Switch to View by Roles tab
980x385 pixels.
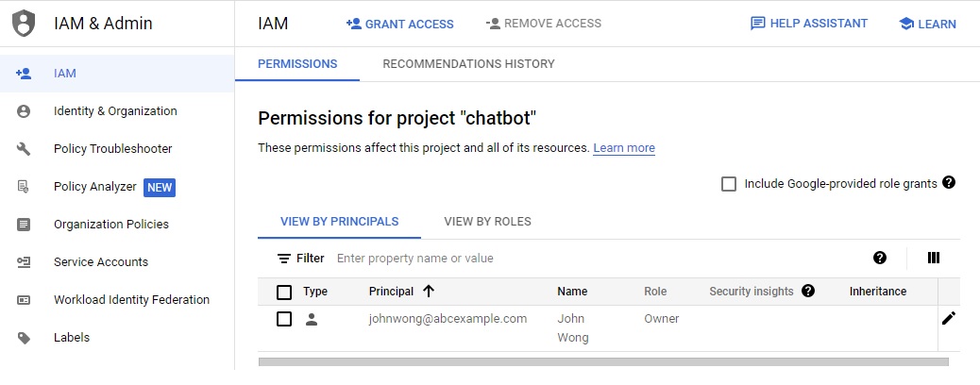tap(487, 222)
